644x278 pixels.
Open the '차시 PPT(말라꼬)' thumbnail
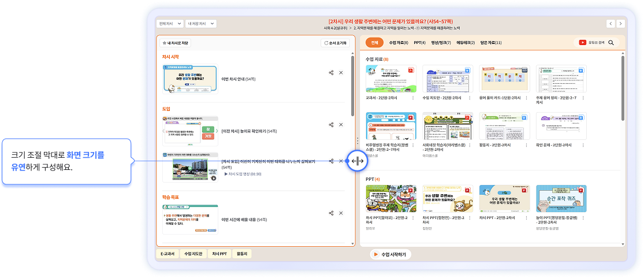tap(391, 199)
